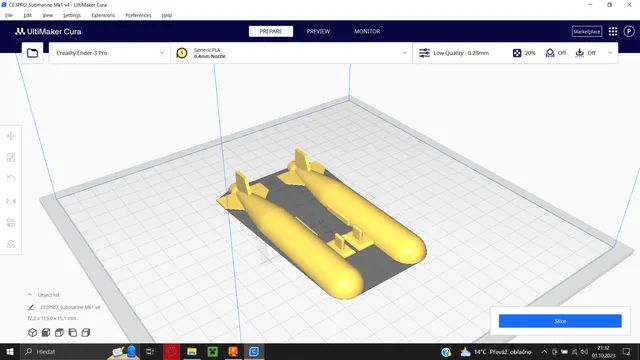The image size is (640, 360).
Task: Switch to 3D view cube icon
Action: coord(32,332)
